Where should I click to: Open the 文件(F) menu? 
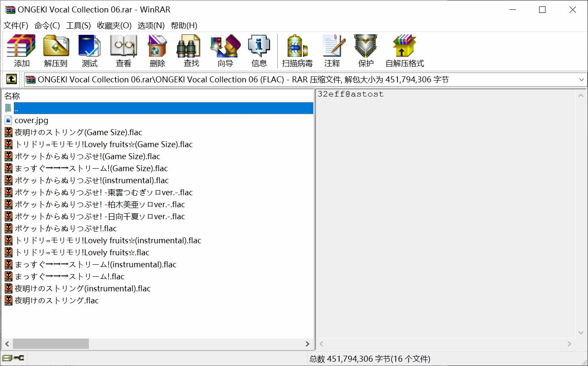(x=16, y=25)
